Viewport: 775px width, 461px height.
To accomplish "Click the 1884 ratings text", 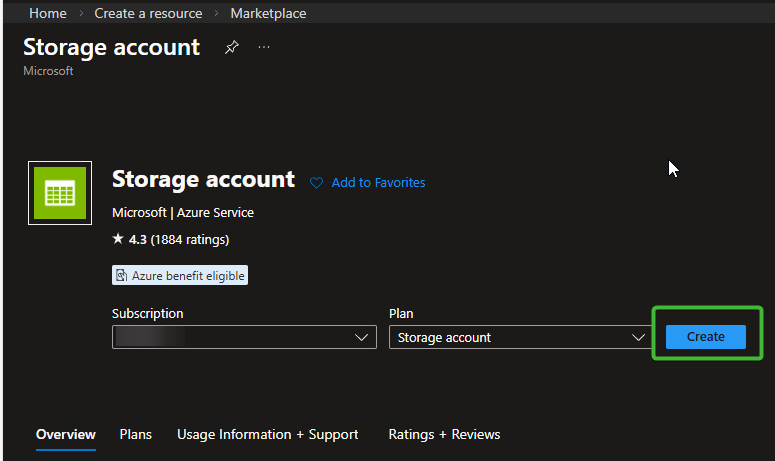I will tap(190, 240).
